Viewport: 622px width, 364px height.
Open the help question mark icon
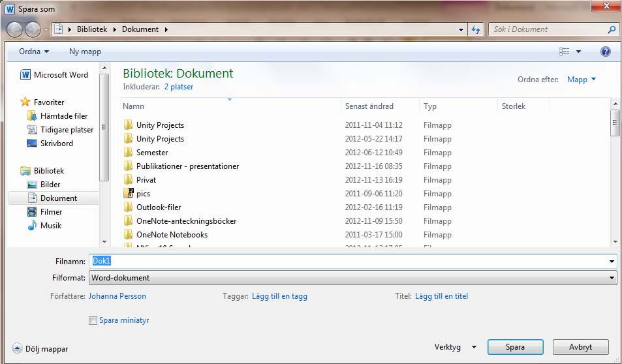tap(605, 52)
